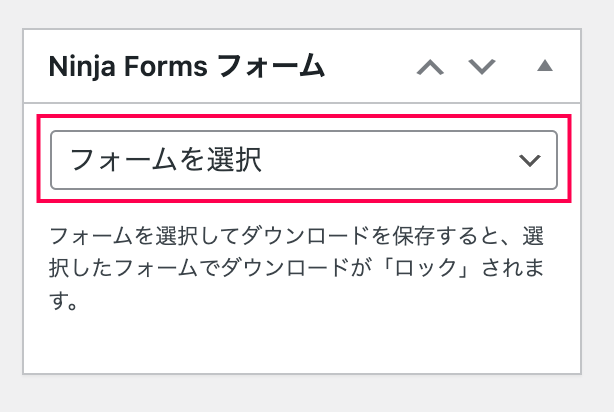Click the upward chevron icon in the panel header
The image size is (614, 412).
[x=430, y=67]
